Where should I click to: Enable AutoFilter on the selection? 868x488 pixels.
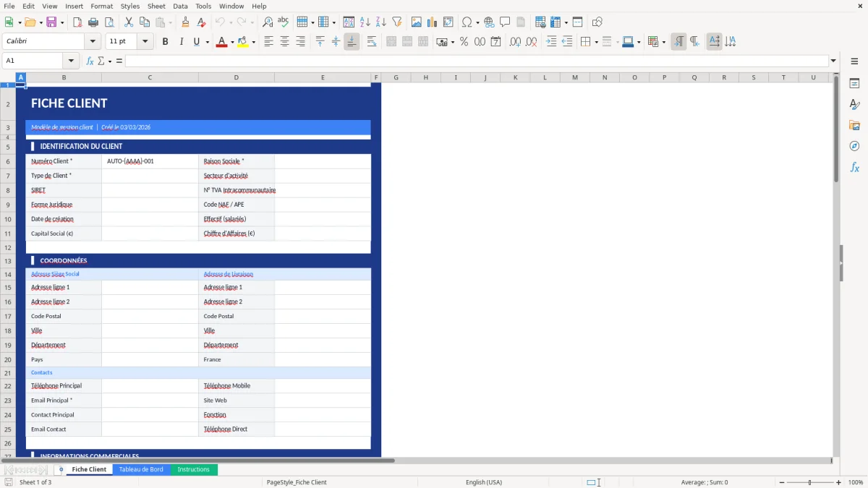coord(396,22)
